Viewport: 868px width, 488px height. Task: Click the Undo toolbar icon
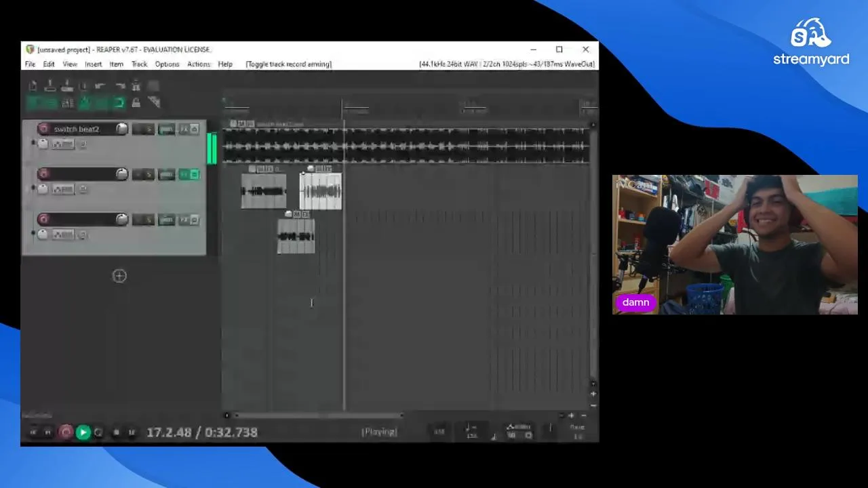point(100,86)
